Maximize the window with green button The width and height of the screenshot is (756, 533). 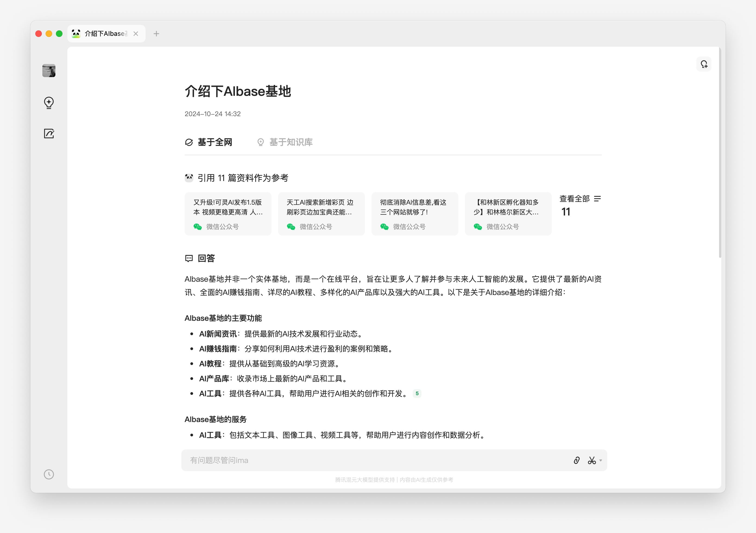pos(59,34)
